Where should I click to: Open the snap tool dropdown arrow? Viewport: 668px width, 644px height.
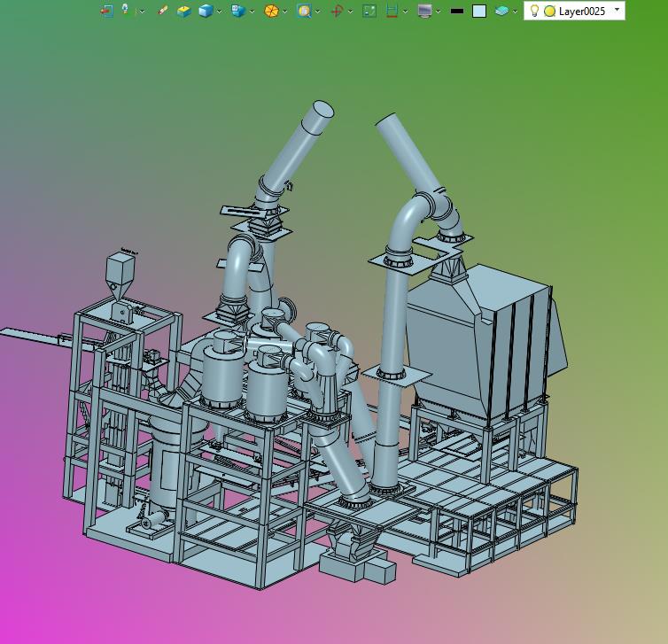[142, 12]
